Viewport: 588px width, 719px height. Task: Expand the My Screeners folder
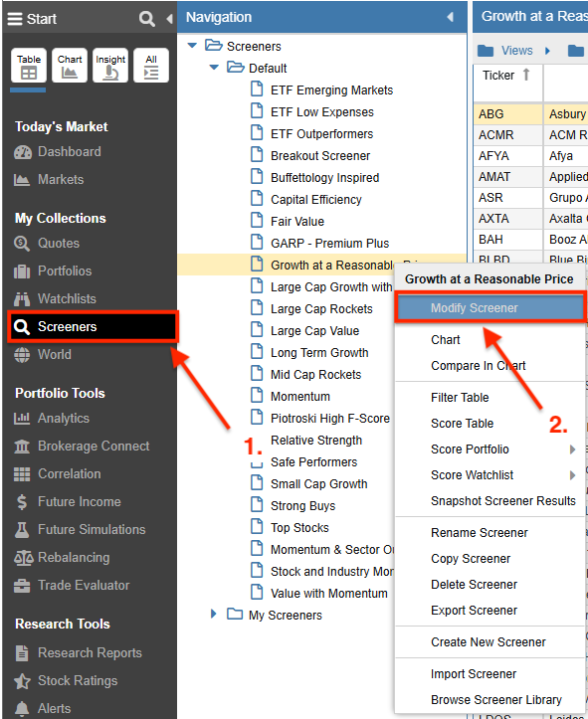[213, 614]
